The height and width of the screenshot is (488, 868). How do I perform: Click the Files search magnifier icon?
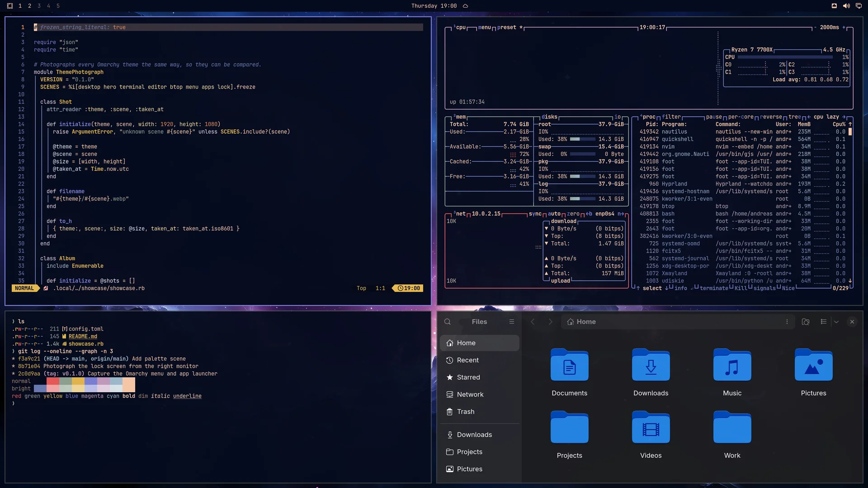447,322
